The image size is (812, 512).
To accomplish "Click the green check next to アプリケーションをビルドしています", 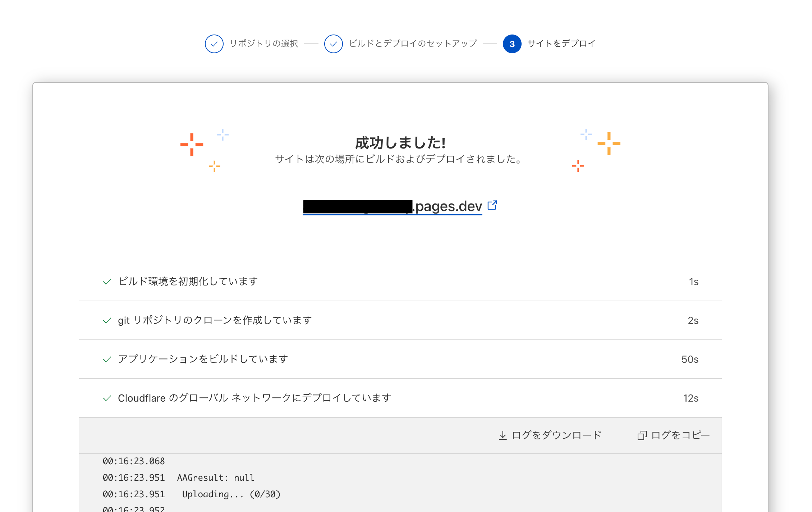I will pos(107,360).
